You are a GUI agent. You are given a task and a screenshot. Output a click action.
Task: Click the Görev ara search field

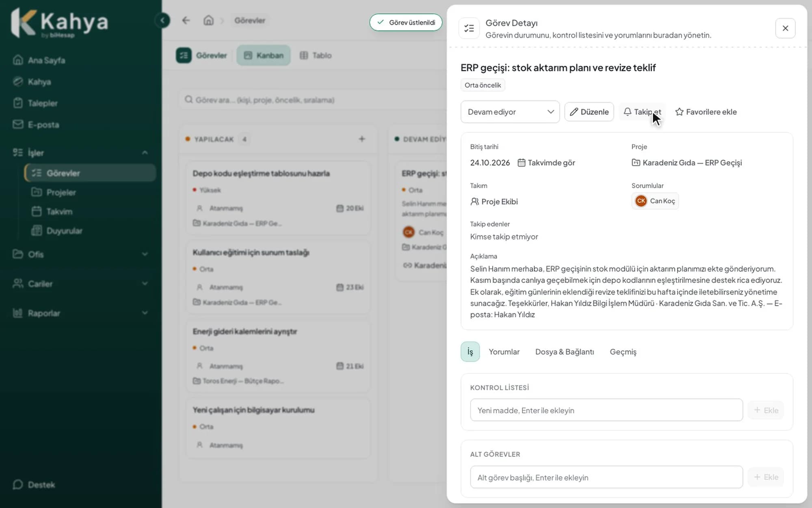[x=313, y=100]
